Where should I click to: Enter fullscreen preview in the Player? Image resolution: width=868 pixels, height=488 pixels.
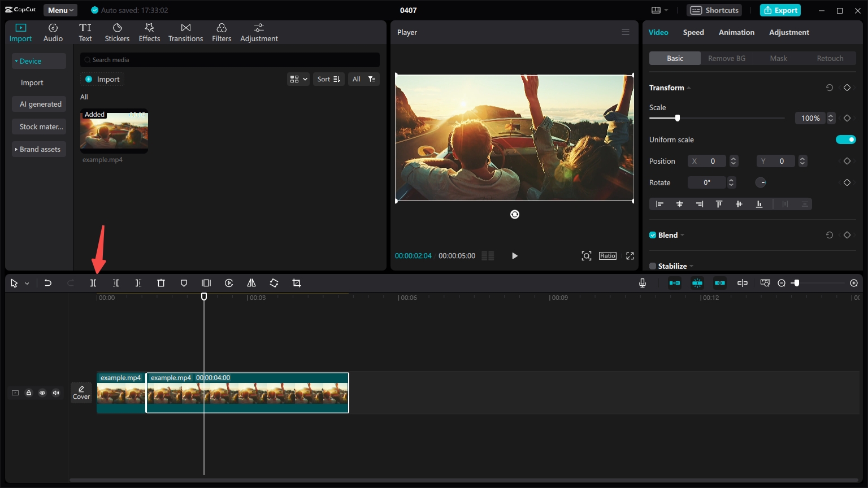point(630,256)
